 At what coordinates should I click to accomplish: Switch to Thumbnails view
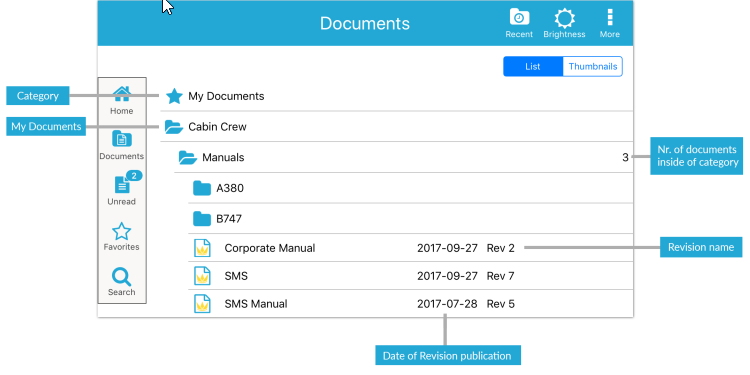[x=593, y=66]
